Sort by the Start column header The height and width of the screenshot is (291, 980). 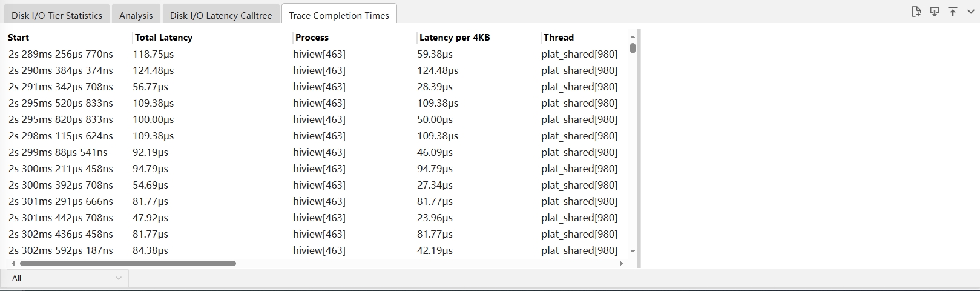(19, 38)
